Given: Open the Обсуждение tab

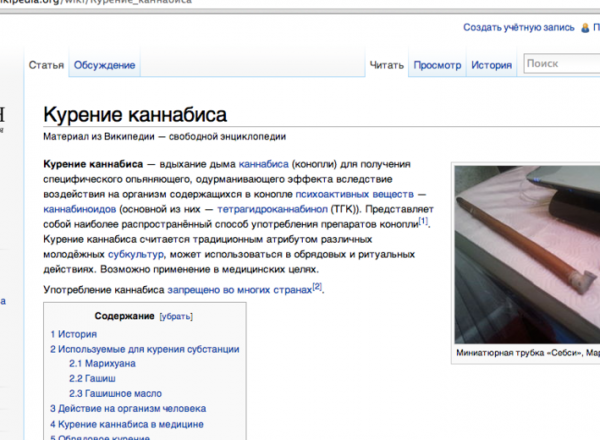Looking at the screenshot, I should 104,65.
